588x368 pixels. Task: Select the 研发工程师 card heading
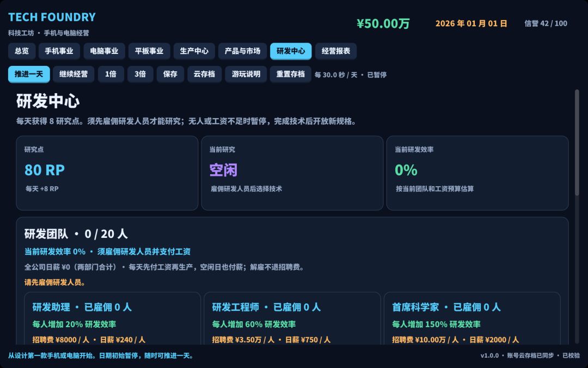click(267, 307)
